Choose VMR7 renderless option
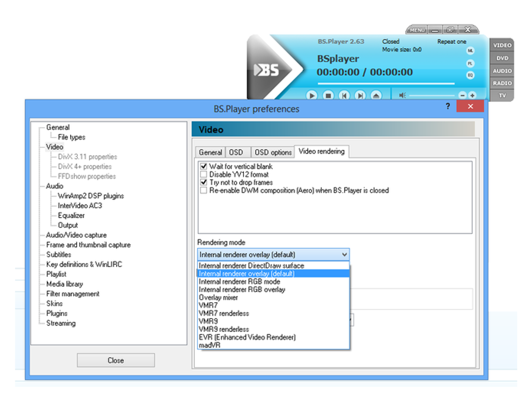The image size is (530, 420). (x=273, y=314)
